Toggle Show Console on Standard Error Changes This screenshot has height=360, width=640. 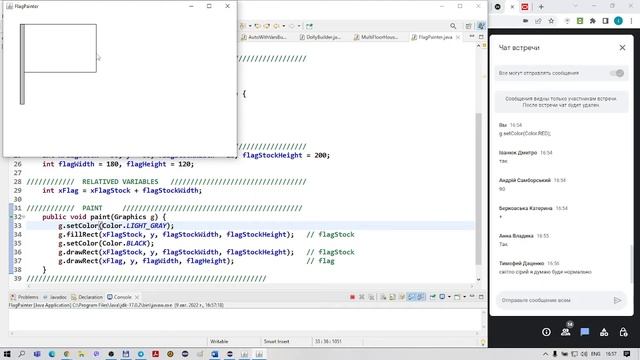[x=421, y=297]
